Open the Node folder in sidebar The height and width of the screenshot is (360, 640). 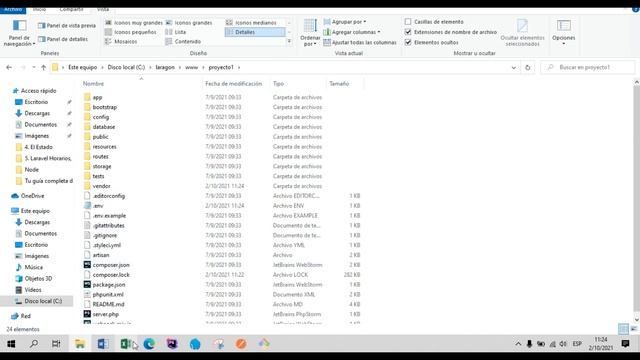pyautogui.click(x=31, y=169)
